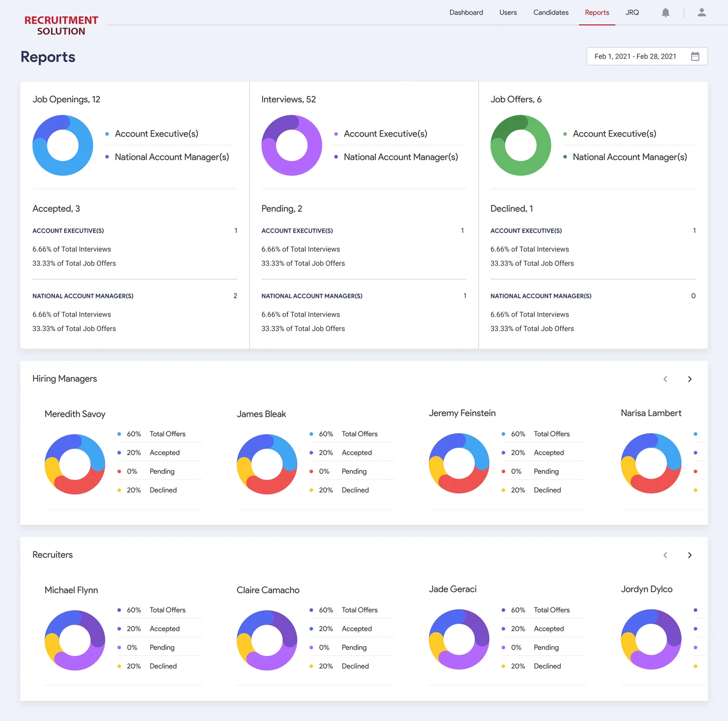Click NATIONAL ACCOUNT MANAGER(S) row under Pending
This screenshot has width=728, height=721.
pyautogui.click(x=363, y=296)
